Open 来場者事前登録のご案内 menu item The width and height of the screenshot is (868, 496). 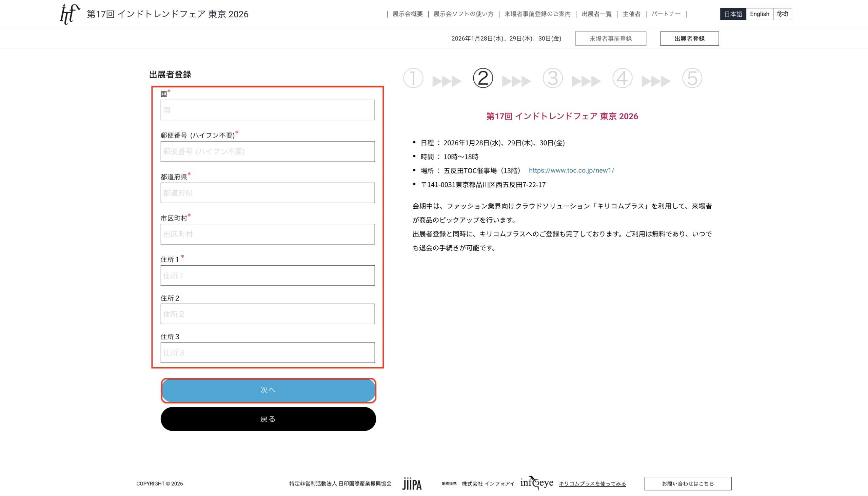click(x=537, y=14)
